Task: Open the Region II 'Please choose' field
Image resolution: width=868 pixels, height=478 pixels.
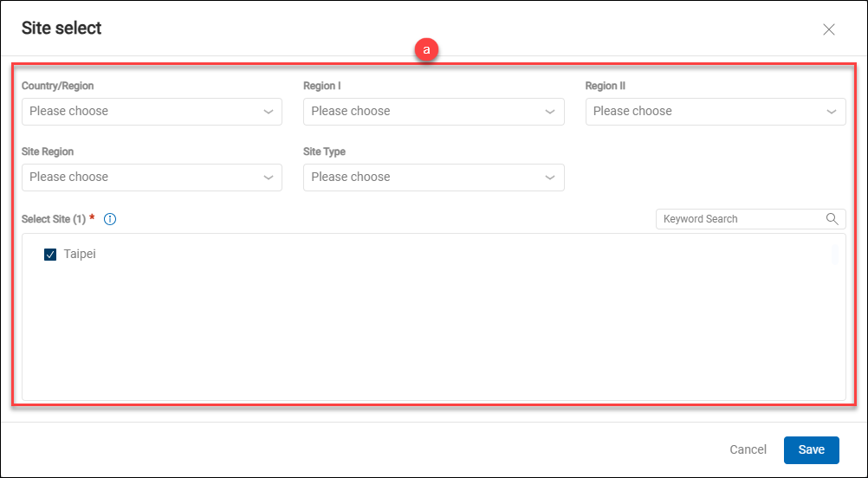Action: (x=702, y=112)
